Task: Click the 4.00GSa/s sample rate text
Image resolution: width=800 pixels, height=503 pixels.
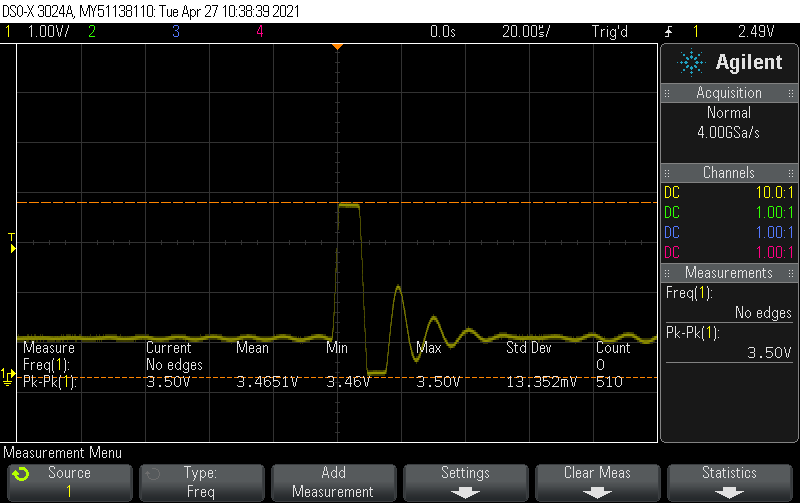Action: 729,133
